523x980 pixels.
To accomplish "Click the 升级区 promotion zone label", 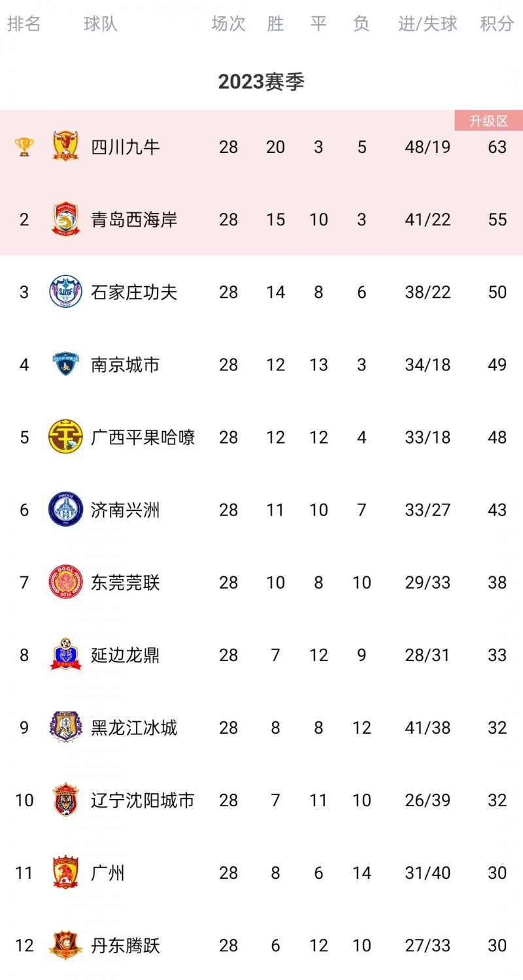I will (488, 121).
